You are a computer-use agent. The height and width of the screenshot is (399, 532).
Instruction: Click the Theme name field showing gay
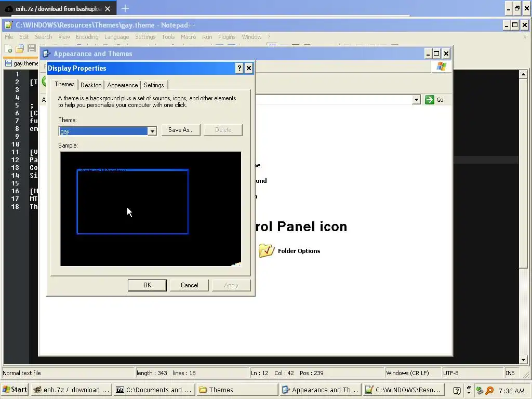(103, 131)
